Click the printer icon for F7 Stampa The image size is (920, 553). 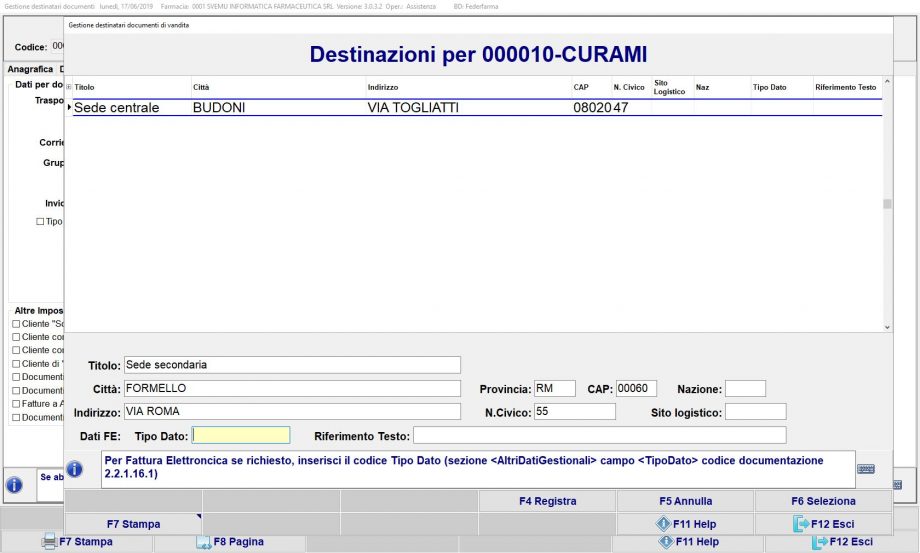[49, 542]
